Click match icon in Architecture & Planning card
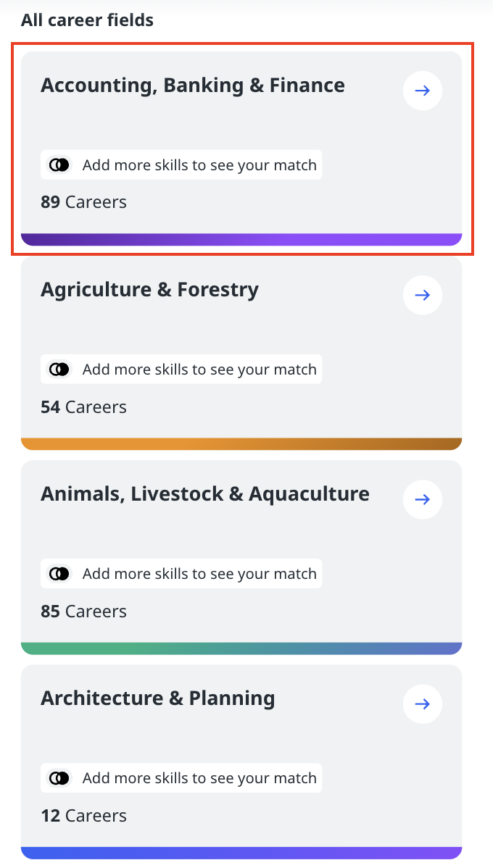 [59, 778]
